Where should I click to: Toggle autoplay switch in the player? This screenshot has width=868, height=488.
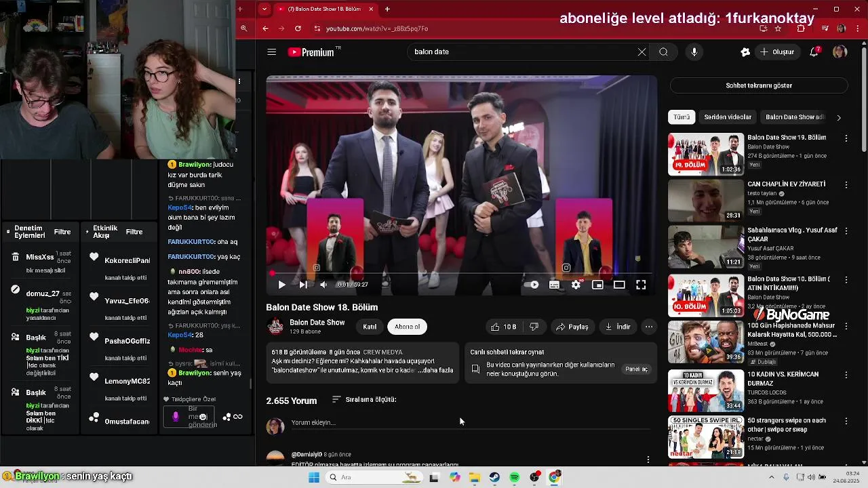[x=532, y=285]
